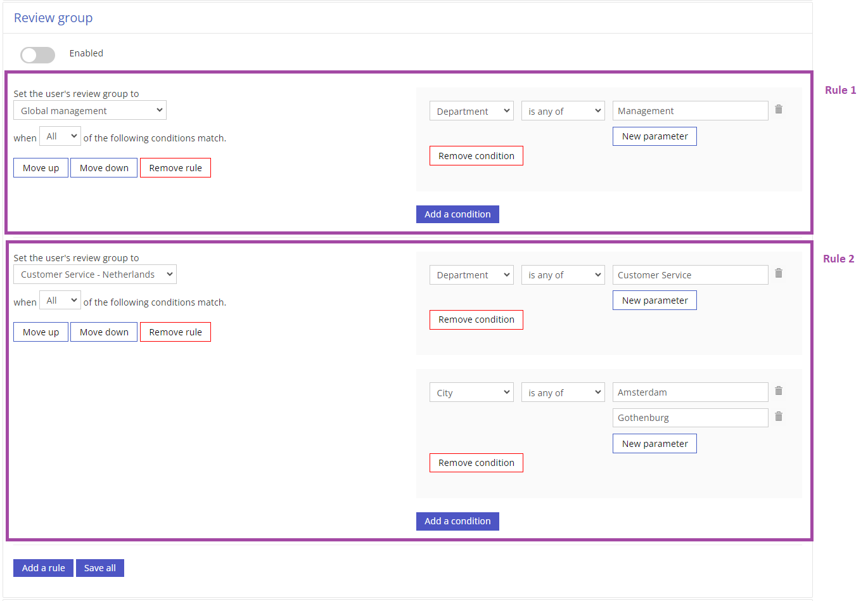868x601 pixels.
Task: Click the Add a rule button
Action: click(43, 568)
